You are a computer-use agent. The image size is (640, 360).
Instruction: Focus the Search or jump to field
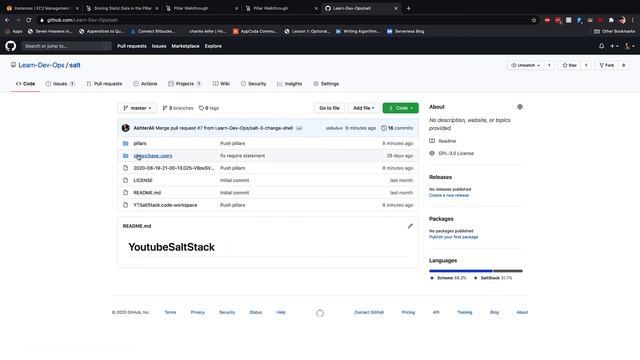coord(66,46)
